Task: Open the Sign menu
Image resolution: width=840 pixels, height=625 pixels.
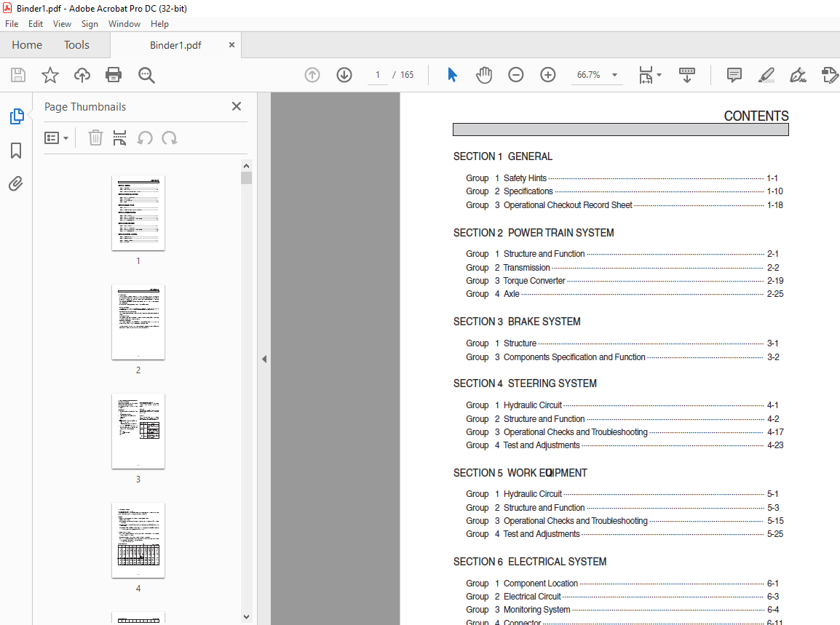Action: tap(90, 23)
